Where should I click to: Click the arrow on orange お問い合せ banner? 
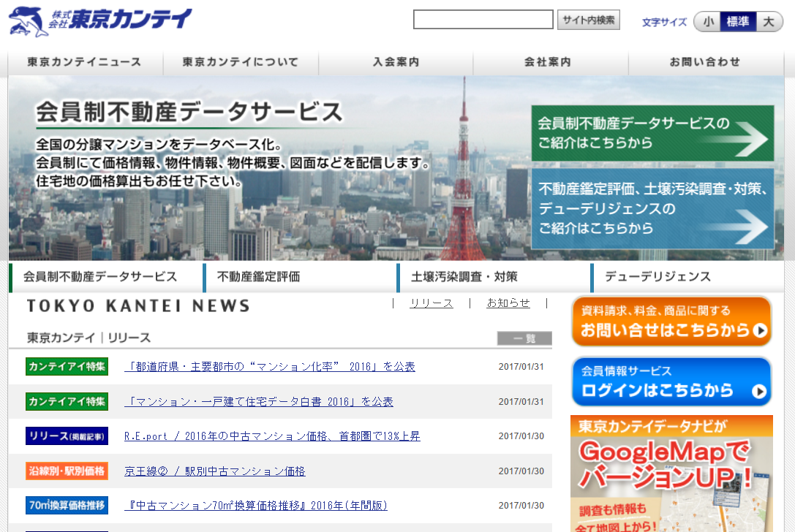coord(761,331)
